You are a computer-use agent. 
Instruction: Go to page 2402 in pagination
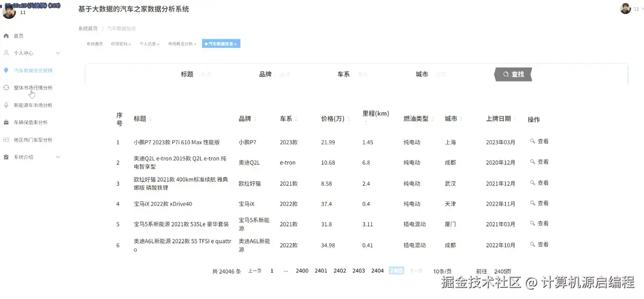click(340, 271)
